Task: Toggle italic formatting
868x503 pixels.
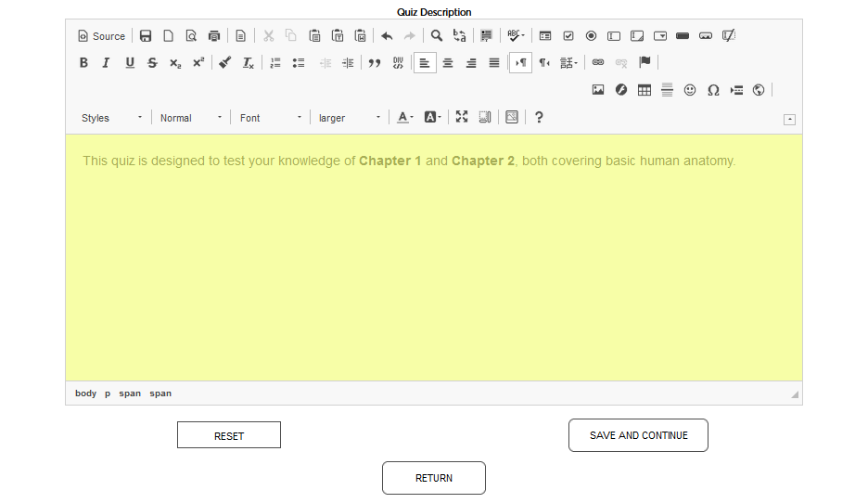Action: [x=106, y=63]
